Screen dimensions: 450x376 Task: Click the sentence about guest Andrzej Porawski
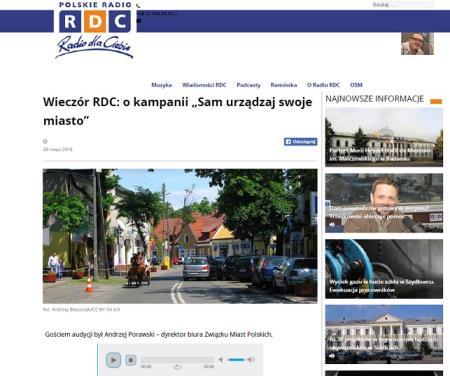(159, 334)
